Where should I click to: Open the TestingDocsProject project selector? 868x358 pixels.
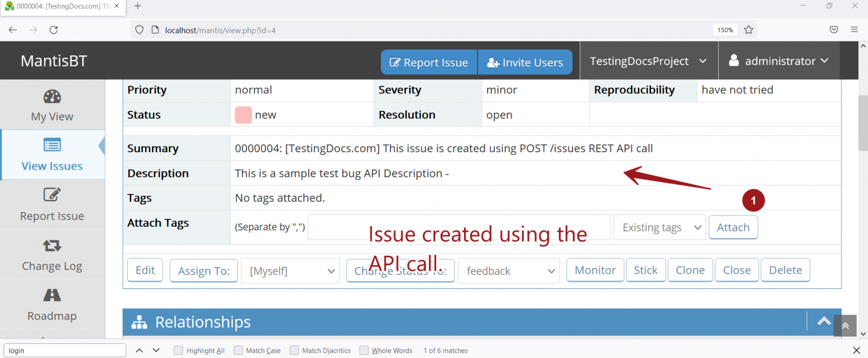[648, 61]
